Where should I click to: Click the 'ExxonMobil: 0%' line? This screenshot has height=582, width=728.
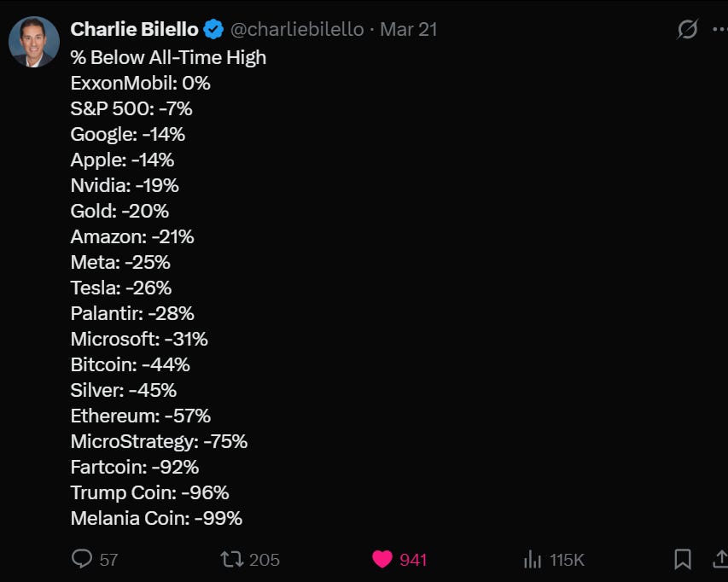tap(140, 83)
